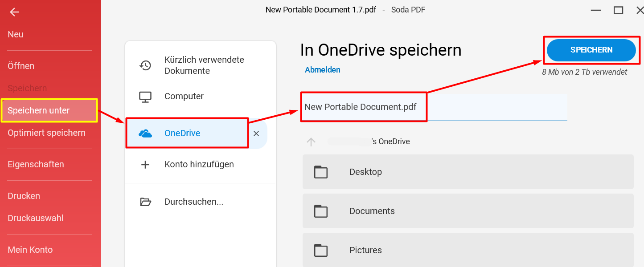The width and height of the screenshot is (644, 267).
Task: Open Speichern unter
Action: point(39,110)
